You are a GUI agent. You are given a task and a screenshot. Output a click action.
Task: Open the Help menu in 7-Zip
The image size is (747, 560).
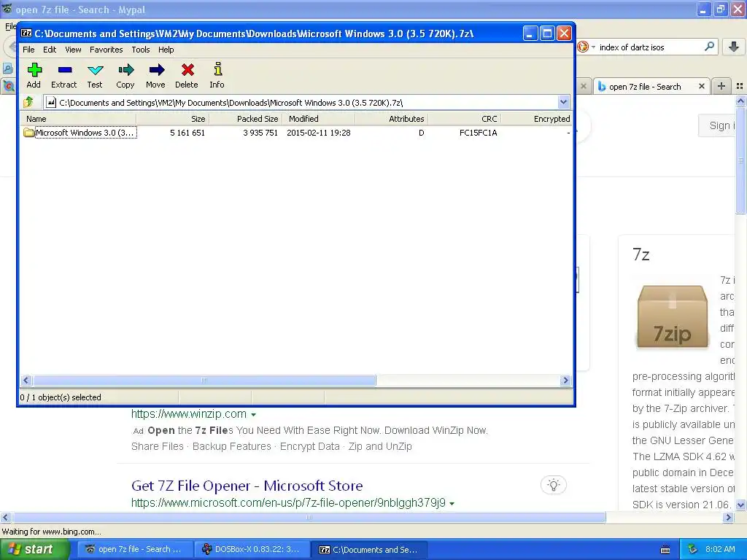(166, 50)
